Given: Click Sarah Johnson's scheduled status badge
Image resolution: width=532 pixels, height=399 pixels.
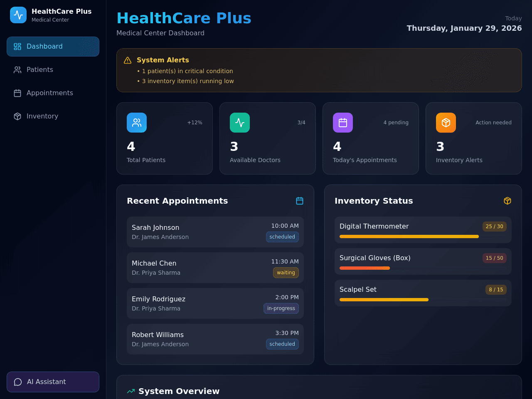Looking at the screenshot, I should pos(282,237).
